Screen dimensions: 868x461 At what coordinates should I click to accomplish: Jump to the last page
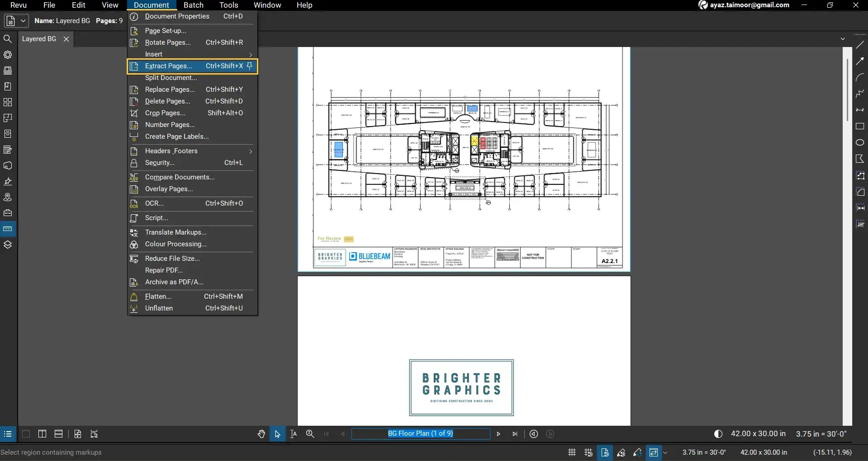(x=515, y=434)
